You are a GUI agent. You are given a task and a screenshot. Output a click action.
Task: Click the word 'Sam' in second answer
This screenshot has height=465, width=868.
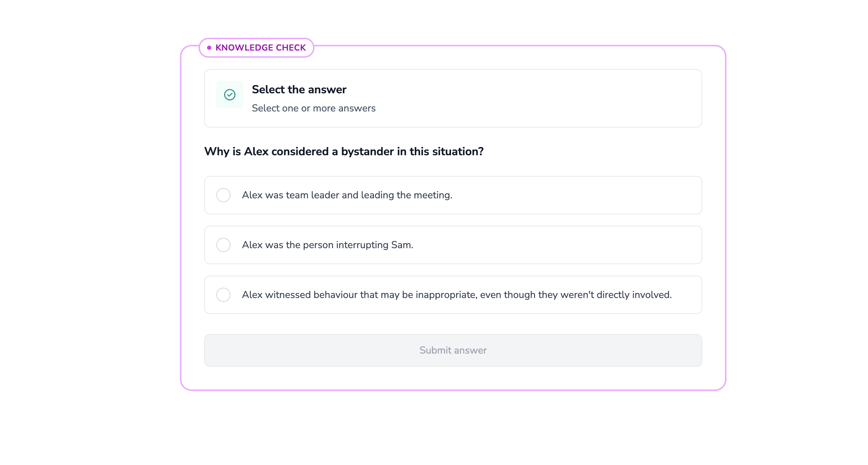(x=401, y=245)
